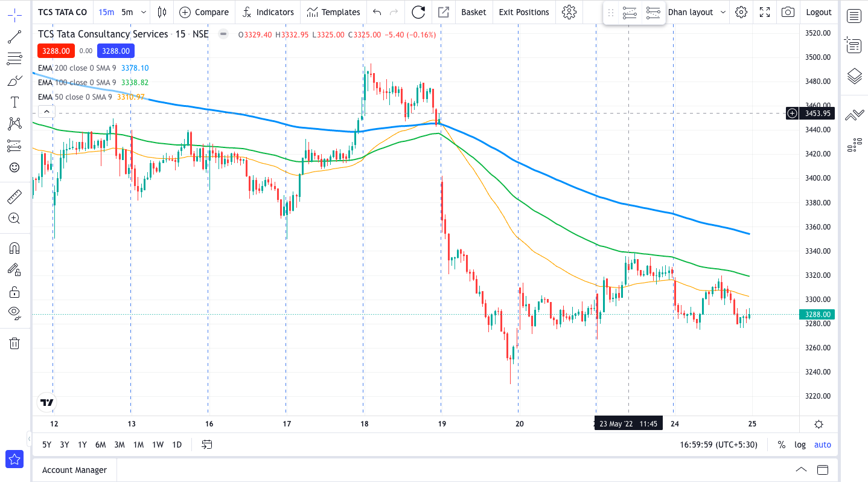Toggle stay in drawing mode pencil lock
This screenshot has height=482, width=868.
(14, 269)
